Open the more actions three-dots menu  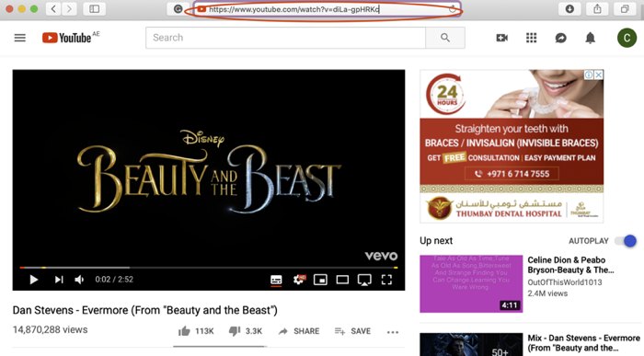pos(393,332)
